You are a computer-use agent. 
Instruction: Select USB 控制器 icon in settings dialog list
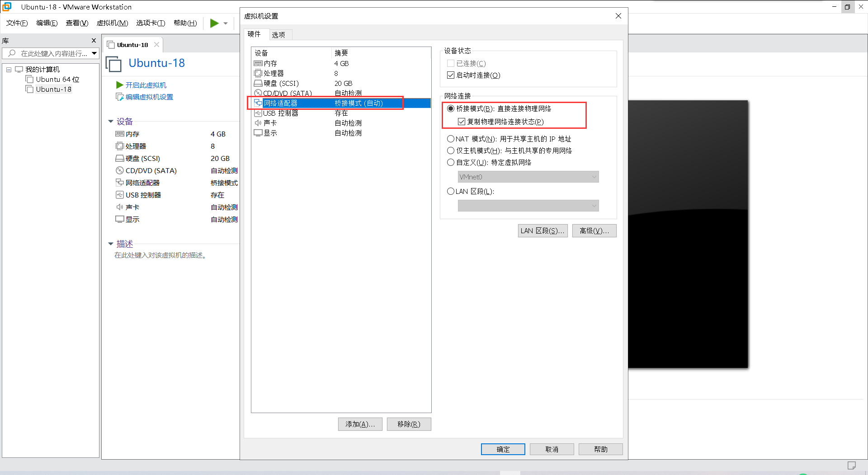[258, 113]
